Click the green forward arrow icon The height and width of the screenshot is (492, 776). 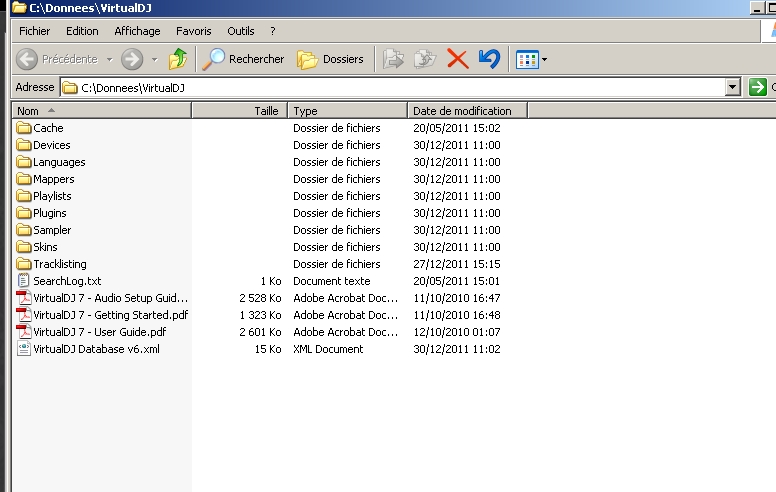(132, 59)
